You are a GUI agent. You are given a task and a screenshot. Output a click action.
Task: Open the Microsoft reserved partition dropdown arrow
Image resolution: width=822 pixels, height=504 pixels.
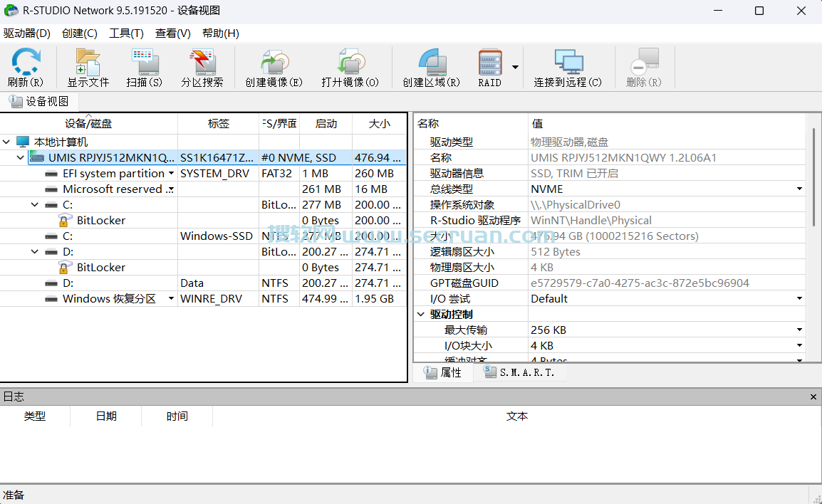pyautogui.click(x=171, y=189)
